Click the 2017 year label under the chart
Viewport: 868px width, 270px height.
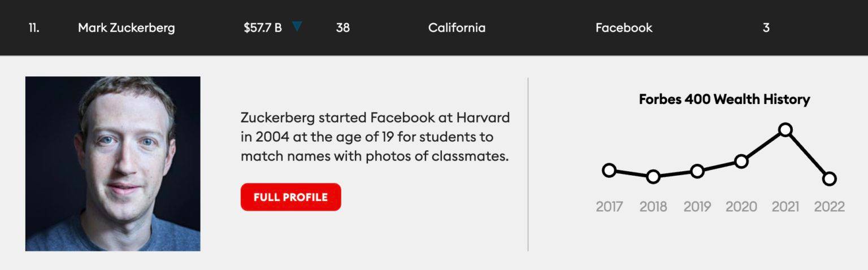[609, 207]
